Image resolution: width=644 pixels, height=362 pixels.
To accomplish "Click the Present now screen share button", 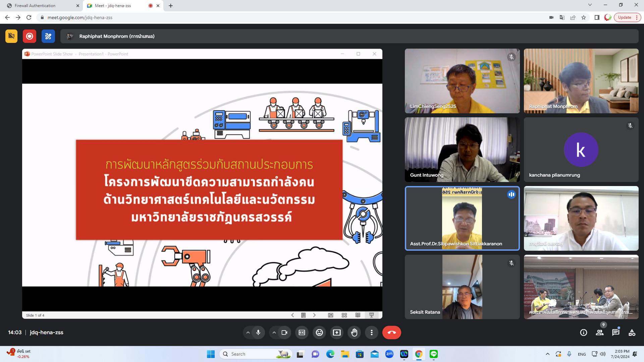I will coord(337,333).
